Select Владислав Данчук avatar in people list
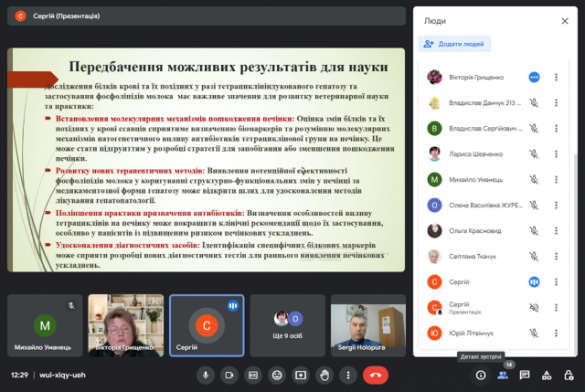The height and width of the screenshot is (392, 585). 434,102
